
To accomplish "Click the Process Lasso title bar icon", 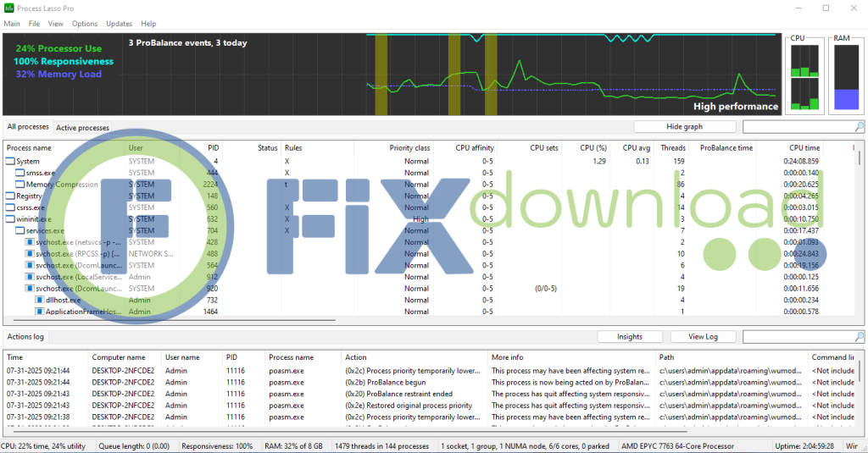I will click(10, 8).
